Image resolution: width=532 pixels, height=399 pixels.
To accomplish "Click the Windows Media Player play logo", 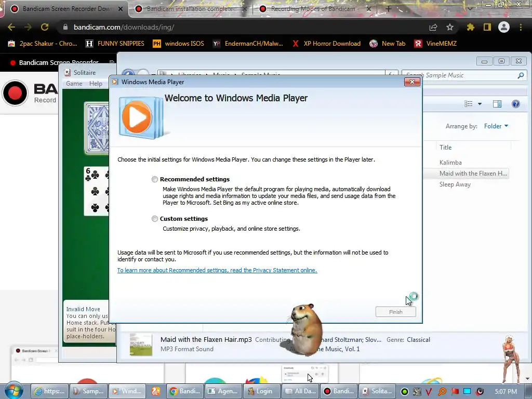I will click(x=137, y=117).
